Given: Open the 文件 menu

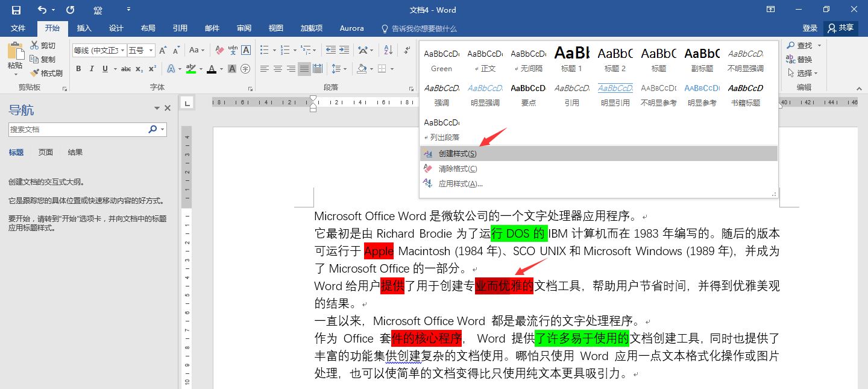Looking at the screenshot, I should (18, 28).
